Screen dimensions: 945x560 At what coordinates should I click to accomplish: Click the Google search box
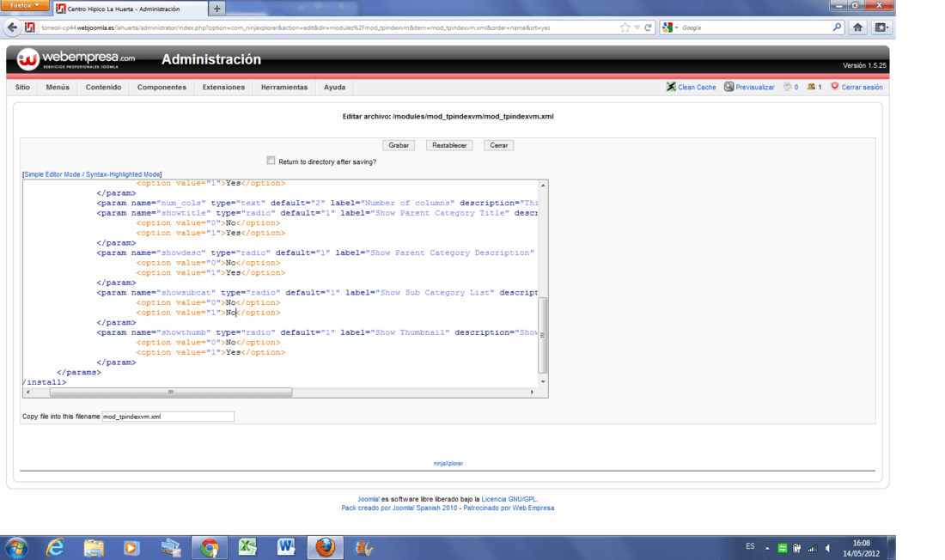click(756, 27)
